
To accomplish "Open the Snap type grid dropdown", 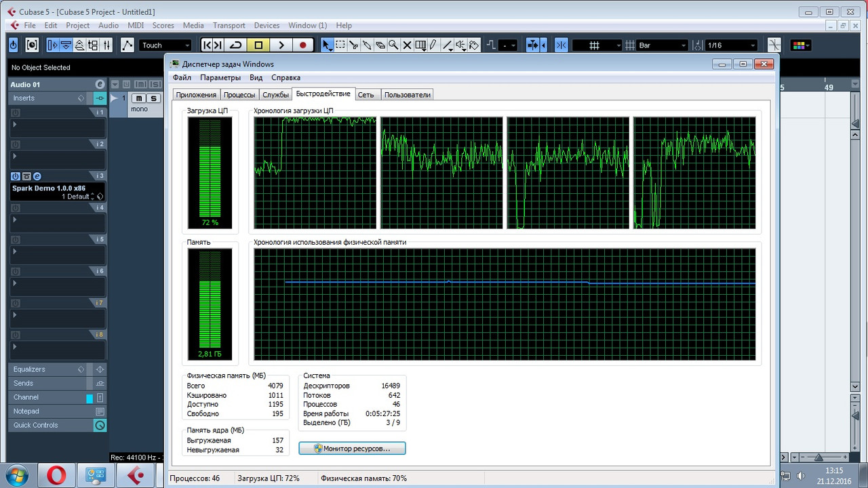I will point(597,45).
